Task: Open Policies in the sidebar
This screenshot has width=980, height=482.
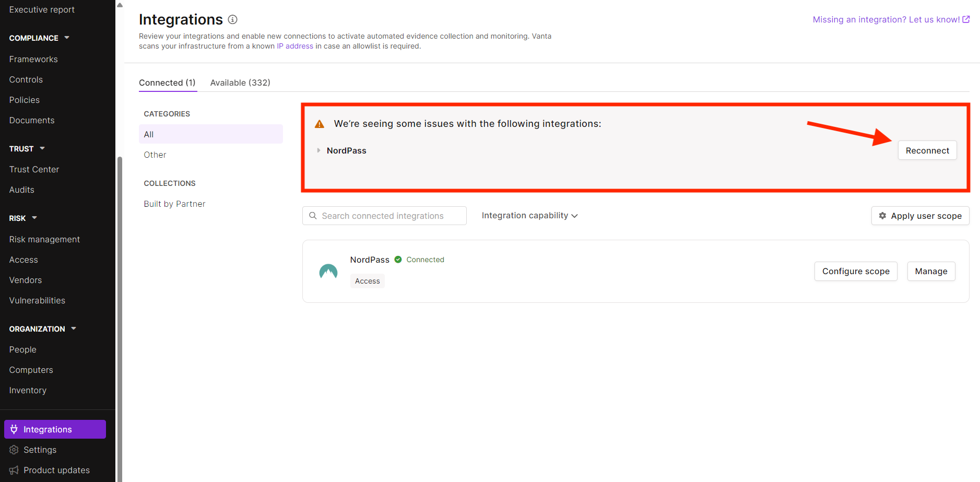Action: pos(25,100)
